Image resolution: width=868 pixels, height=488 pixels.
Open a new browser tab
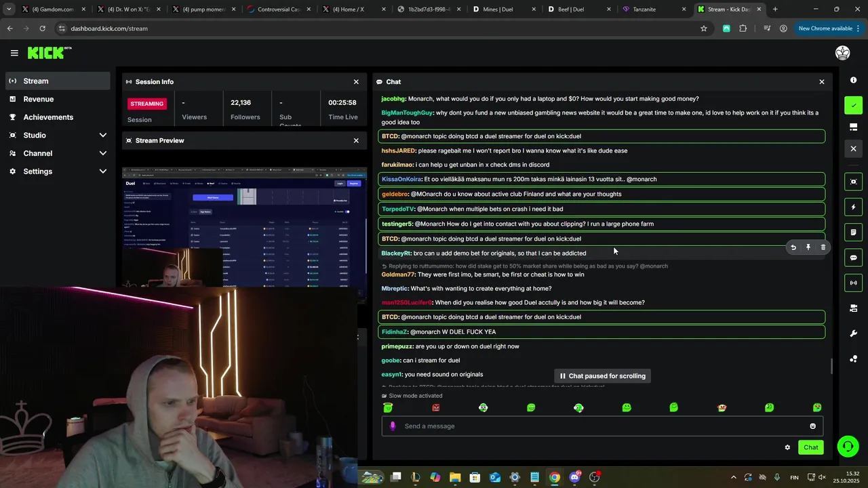click(x=775, y=9)
